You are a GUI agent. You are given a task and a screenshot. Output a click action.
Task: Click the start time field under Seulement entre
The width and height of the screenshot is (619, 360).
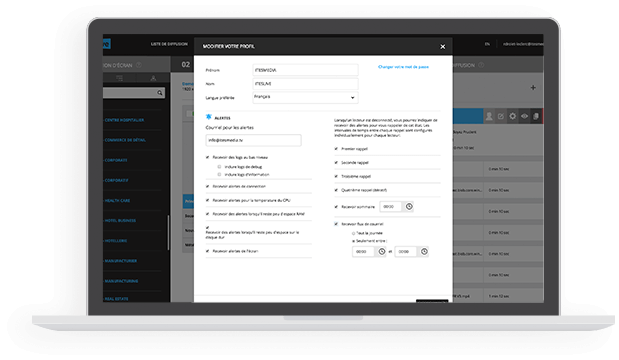363,251
